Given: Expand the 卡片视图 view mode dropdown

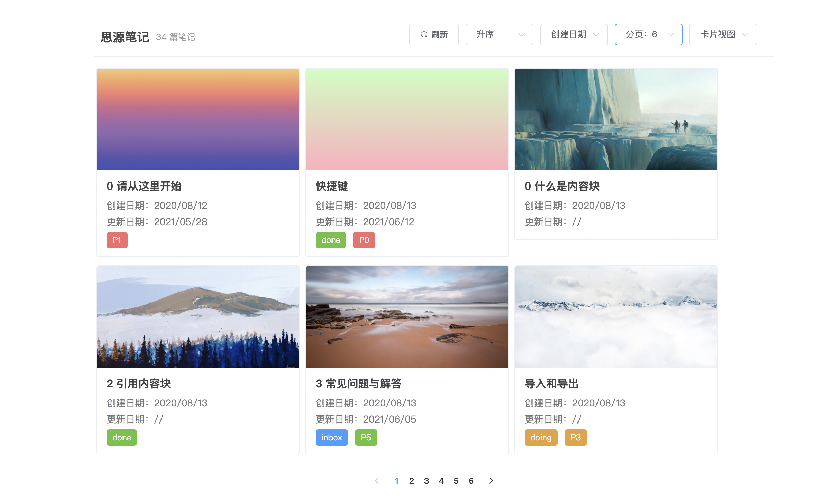Looking at the screenshot, I should pos(723,34).
